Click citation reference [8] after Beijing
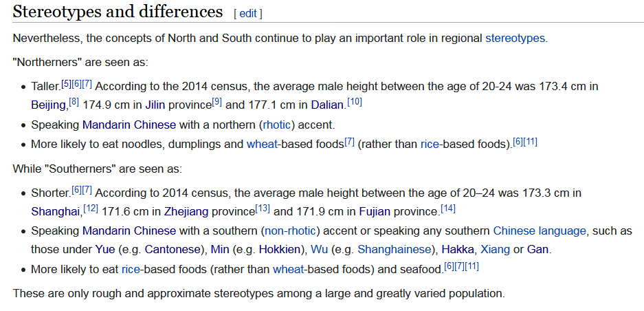Image resolution: width=644 pixels, height=311 pixels. click(x=74, y=102)
